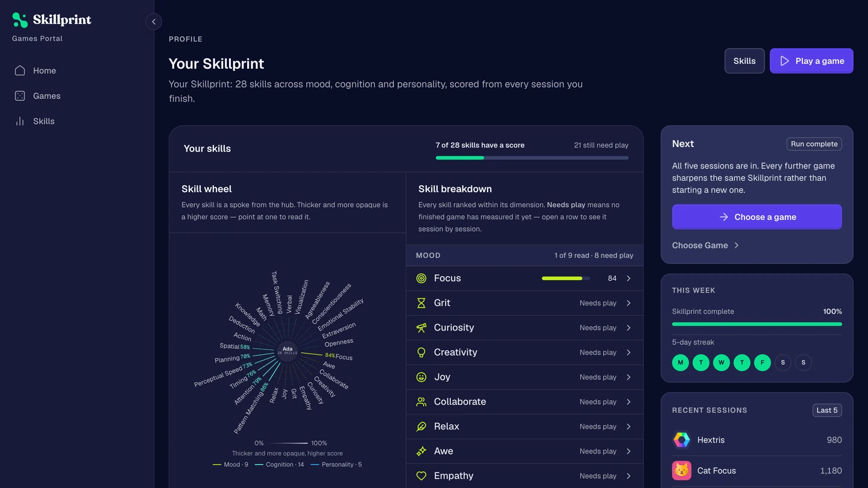Open the Skills label in sidebar navigation
Screen dimensions: 868x488
click(x=44, y=121)
